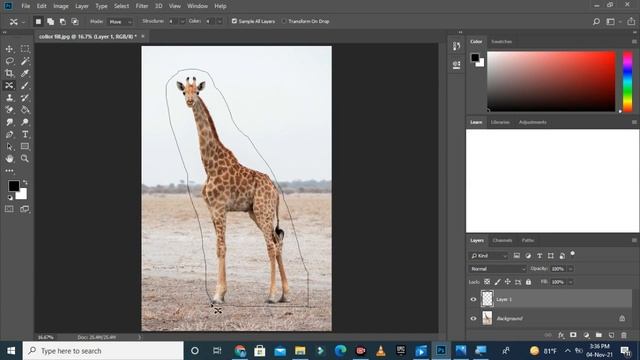
Task: Switch to the Adjustments tab
Action: (x=533, y=122)
